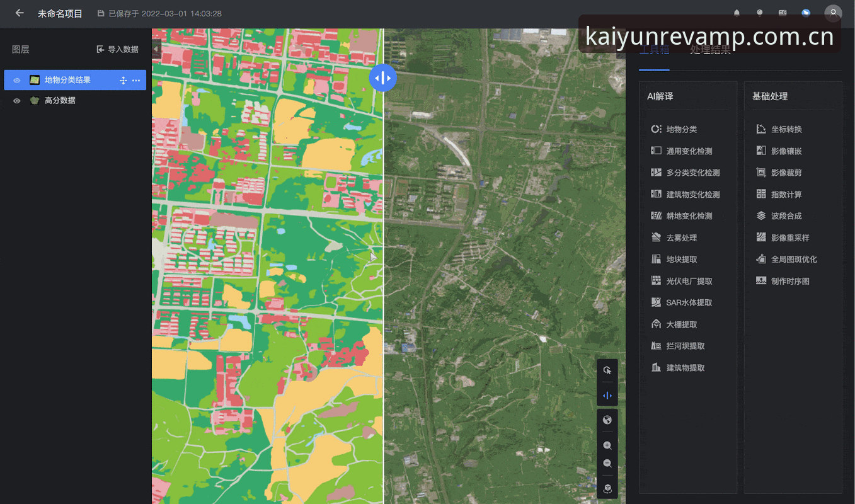Viewport: 855px width, 504px height.
Task: Toggle the swipe compare mode button
Action: (607, 396)
